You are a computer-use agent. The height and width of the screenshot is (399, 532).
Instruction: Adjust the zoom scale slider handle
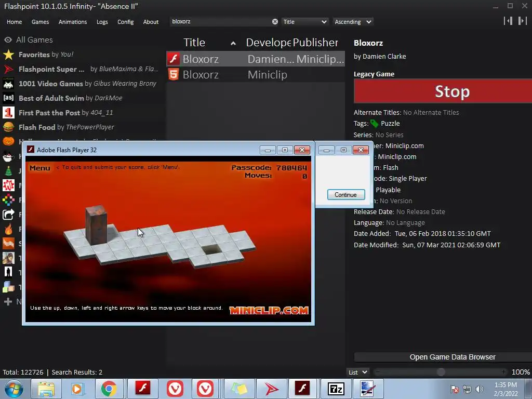(441, 372)
